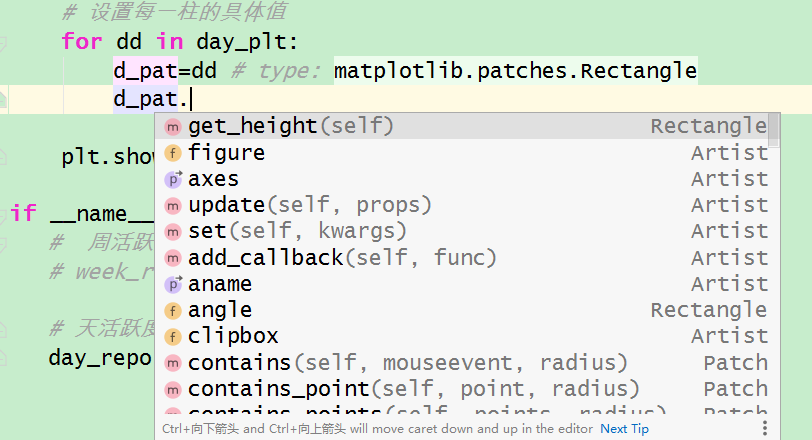This screenshot has height=440, width=812.
Task: Click the field icon next to figure
Action: coord(172,153)
